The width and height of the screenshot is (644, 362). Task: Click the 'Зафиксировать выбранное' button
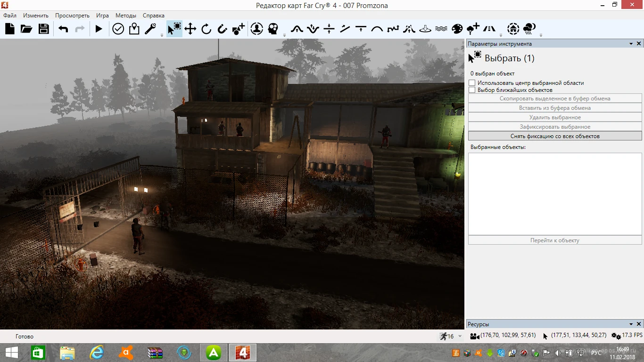[555, 127]
